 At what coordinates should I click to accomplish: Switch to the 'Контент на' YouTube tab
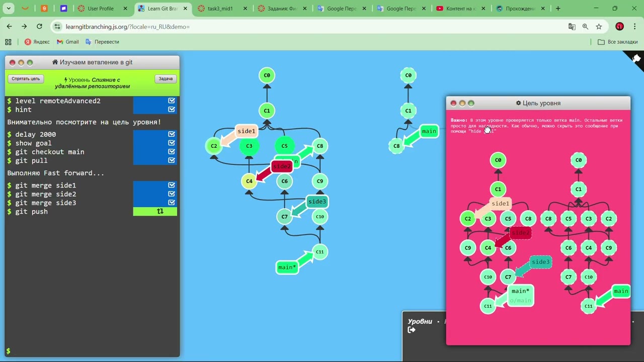[x=460, y=9]
